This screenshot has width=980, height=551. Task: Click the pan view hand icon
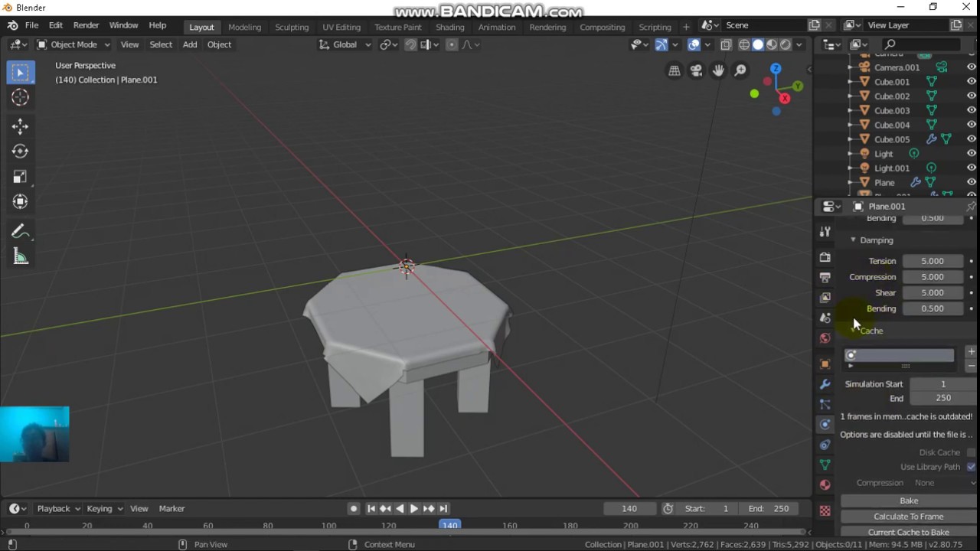click(x=718, y=71)
